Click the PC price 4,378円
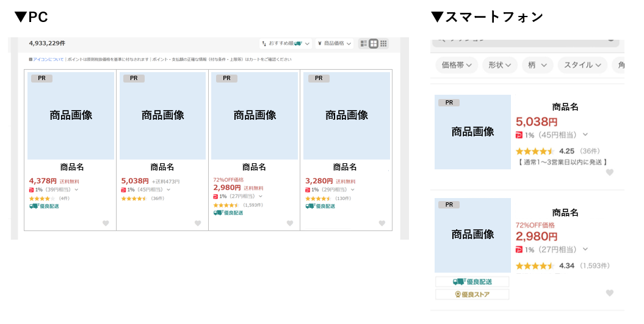644x324 pixels. (x=43, y=181)
